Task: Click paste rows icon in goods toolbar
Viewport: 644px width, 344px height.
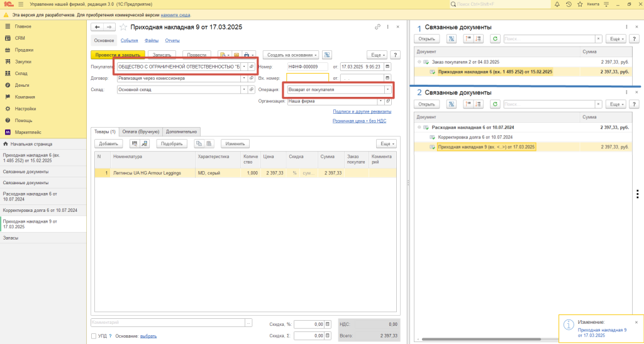Action: (209, 143)
